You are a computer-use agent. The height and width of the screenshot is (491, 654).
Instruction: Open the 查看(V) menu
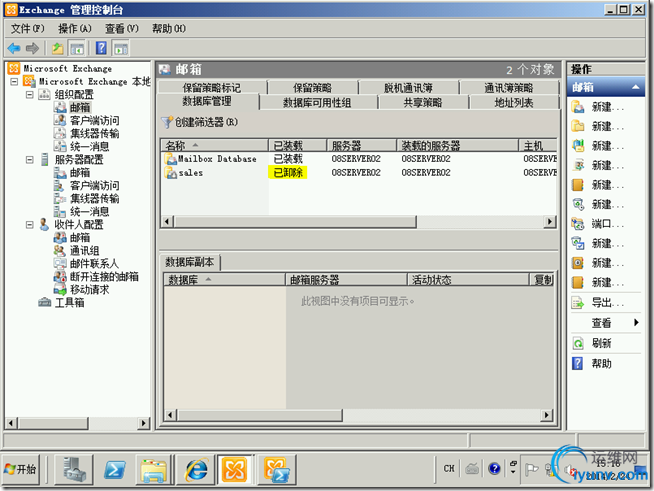(x=121, y=28)
